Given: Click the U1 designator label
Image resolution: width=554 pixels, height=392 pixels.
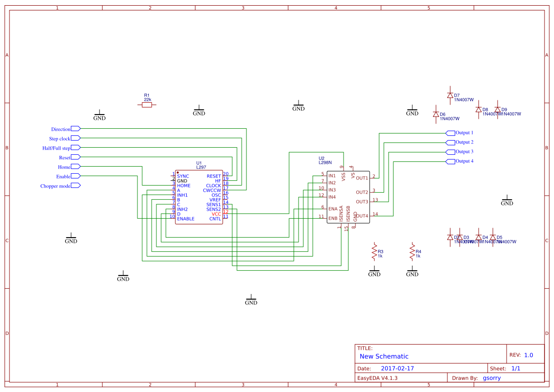Looking at the screenshot, I should point(199,163).
